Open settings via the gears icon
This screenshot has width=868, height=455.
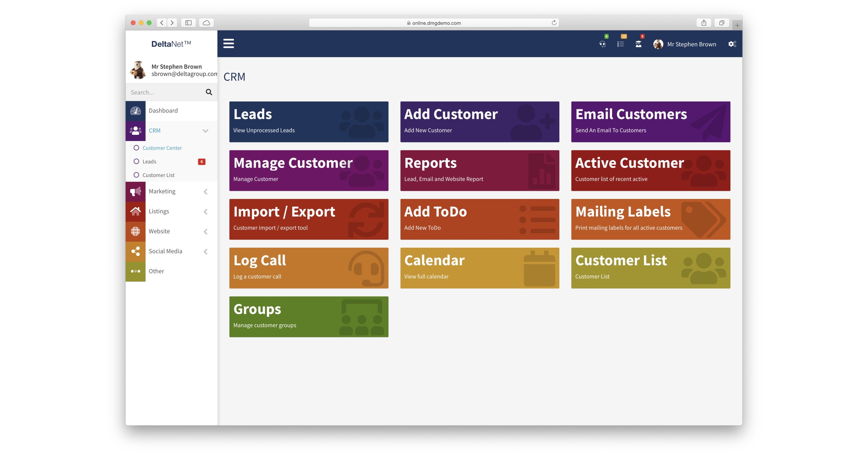(732, 44)
